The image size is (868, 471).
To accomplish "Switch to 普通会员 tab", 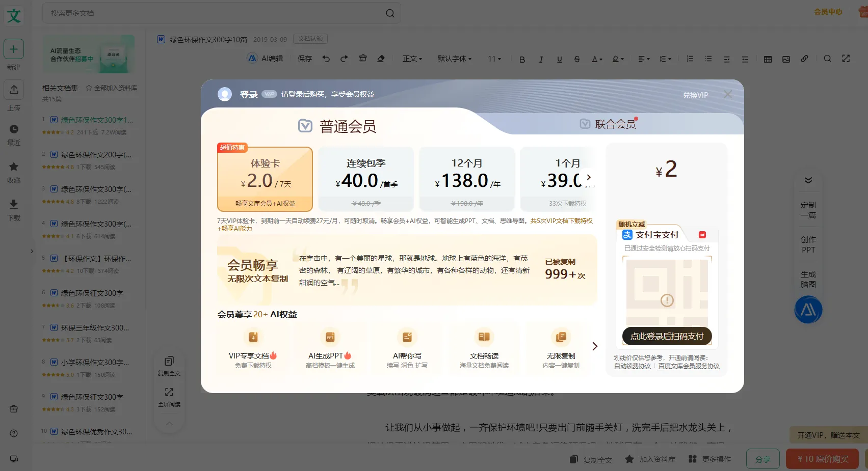I will pos(337,126).
